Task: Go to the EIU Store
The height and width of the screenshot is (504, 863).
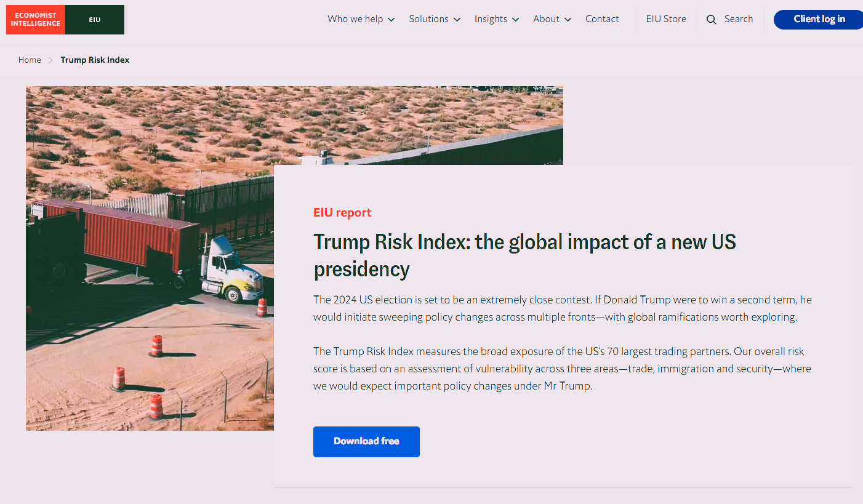Action: pos(666,19)
